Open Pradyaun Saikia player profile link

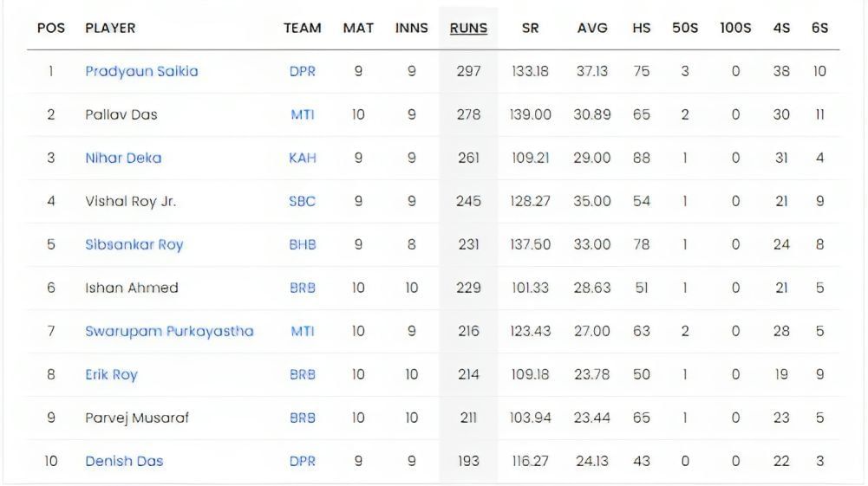click(x=141, y=71)
